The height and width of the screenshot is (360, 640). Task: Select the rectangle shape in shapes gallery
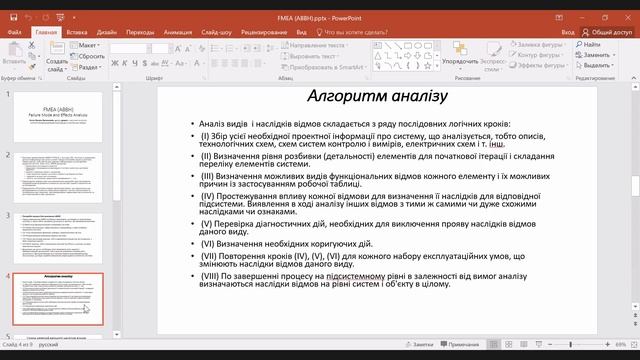[408, 46]
